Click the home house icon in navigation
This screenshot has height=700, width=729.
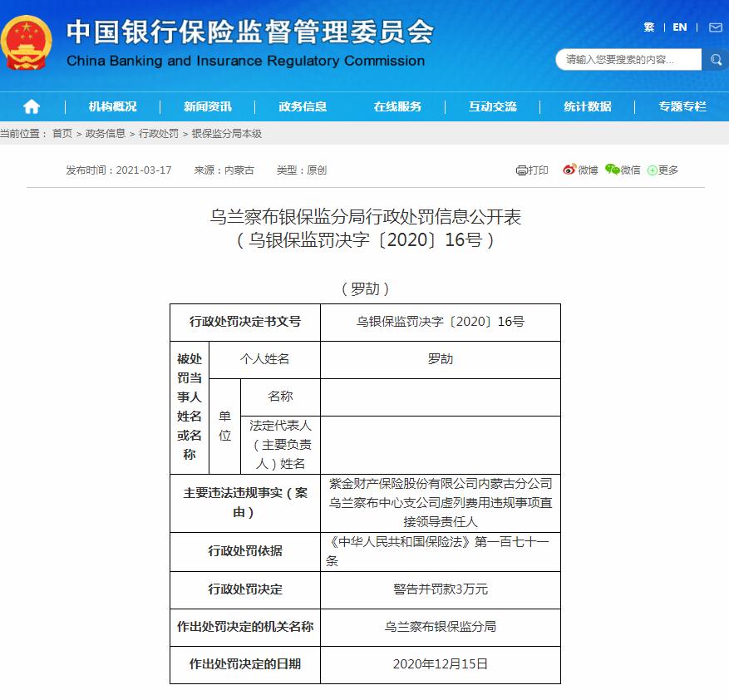pyautogui.click(x=31, y=106)
